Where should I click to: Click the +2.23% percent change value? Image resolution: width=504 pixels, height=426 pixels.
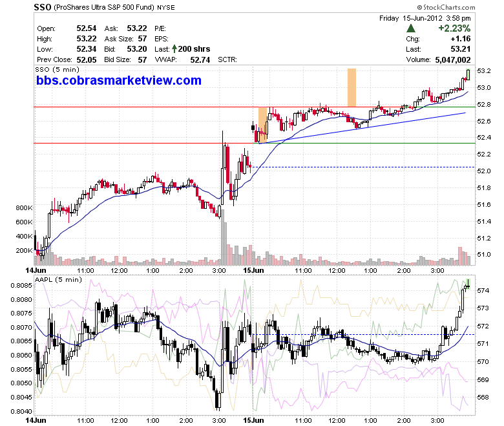point(454,28)
